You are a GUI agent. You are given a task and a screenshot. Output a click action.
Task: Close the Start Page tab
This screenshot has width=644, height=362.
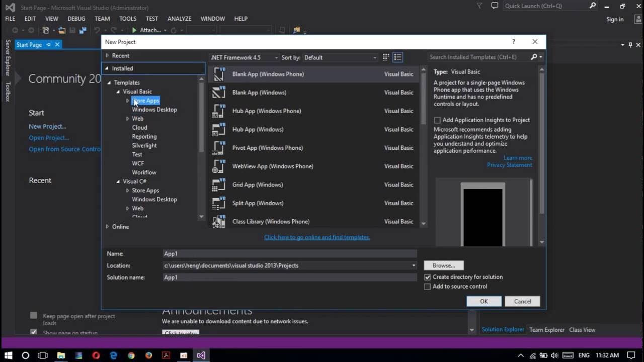click(x=57, y=45)
